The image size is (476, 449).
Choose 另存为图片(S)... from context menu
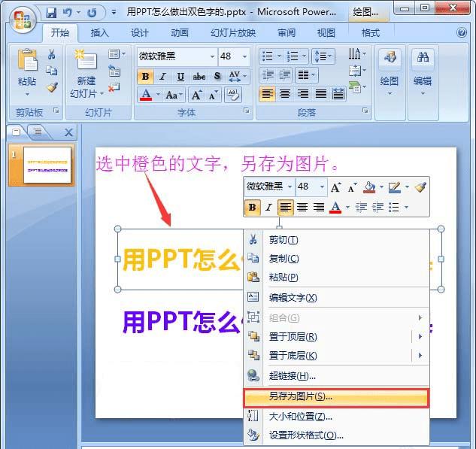[336, 397]
